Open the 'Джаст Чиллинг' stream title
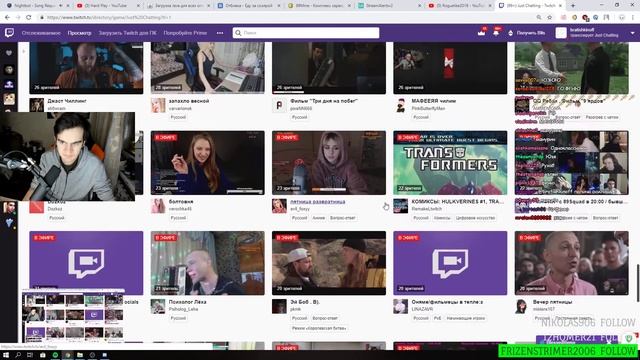Image resolution: width=640 pixels, height=360 pixels. (x=67, y=101)
